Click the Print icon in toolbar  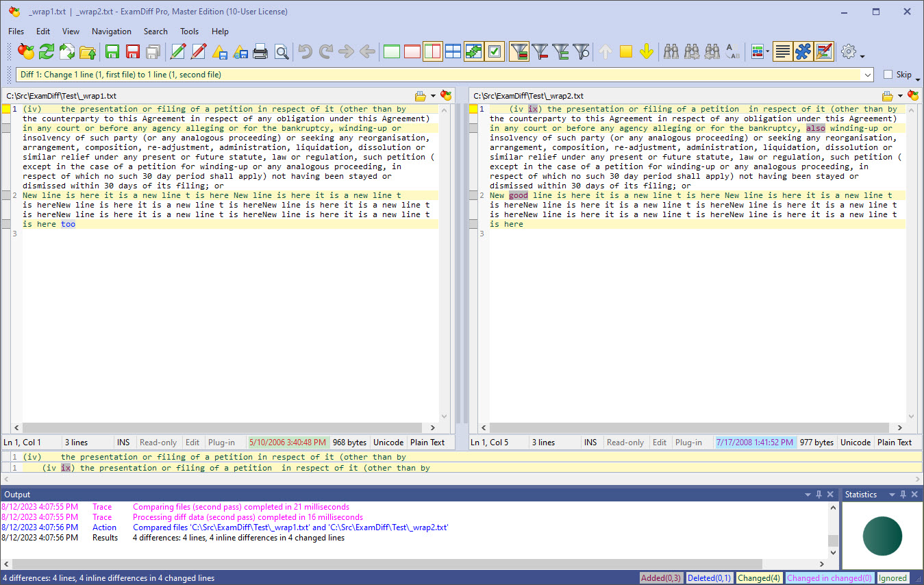click(x=260, y=51)
